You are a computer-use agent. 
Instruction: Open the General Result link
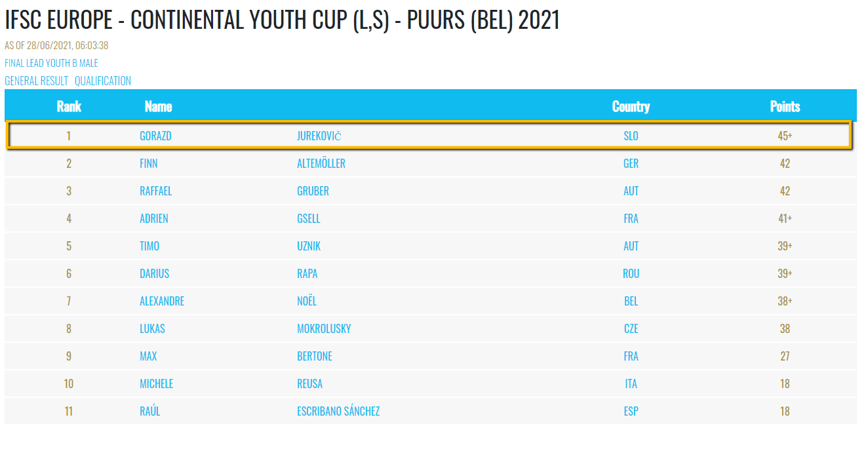point(36,81)
